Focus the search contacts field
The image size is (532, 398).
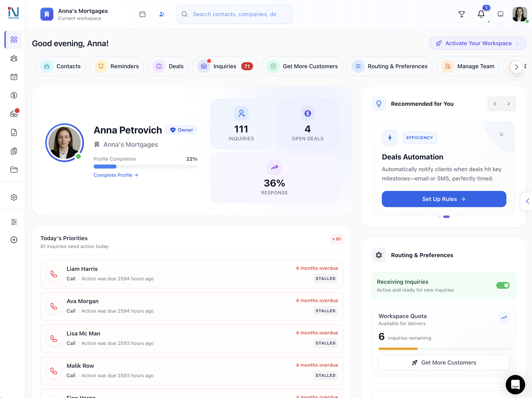(235, 14)
